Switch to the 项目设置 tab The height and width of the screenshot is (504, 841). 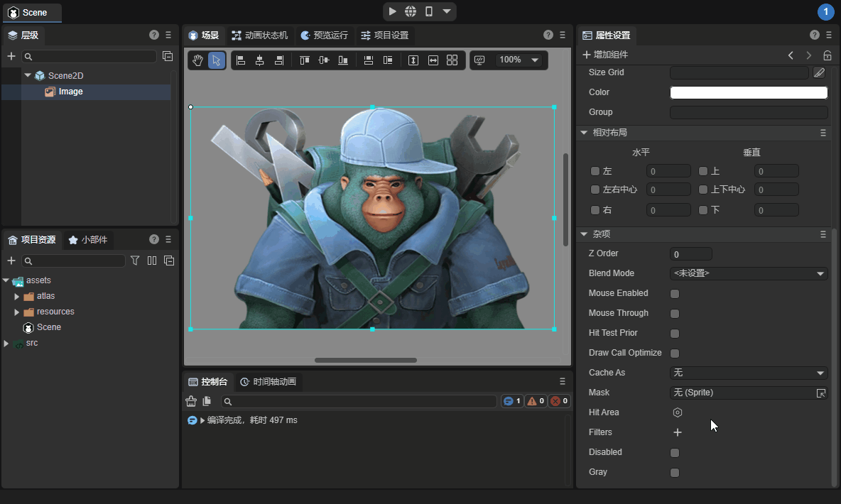coord(384,35)
